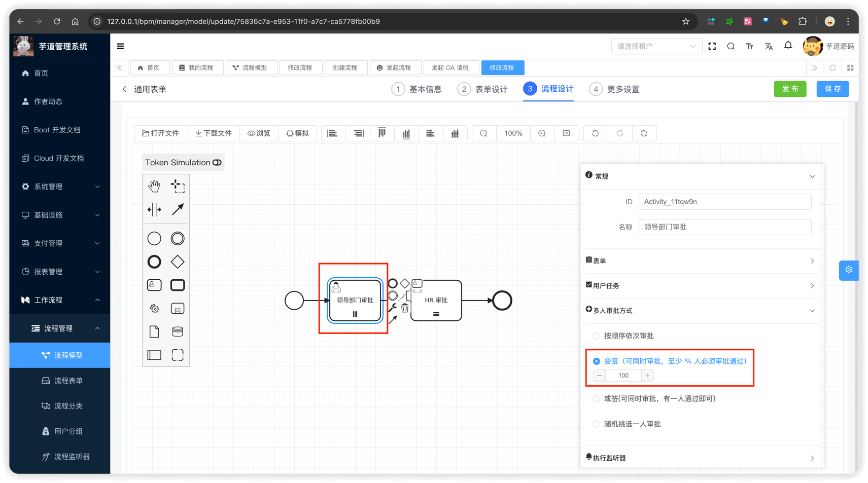Click the 名称 input field
Viewport: 868px width, 483px height.
(x=724, y=227)
